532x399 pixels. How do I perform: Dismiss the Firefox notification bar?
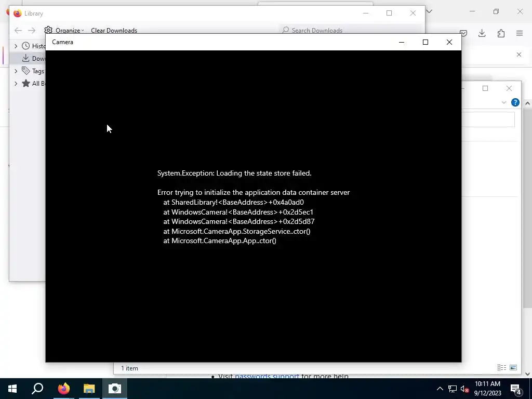[x=519, y=54]
